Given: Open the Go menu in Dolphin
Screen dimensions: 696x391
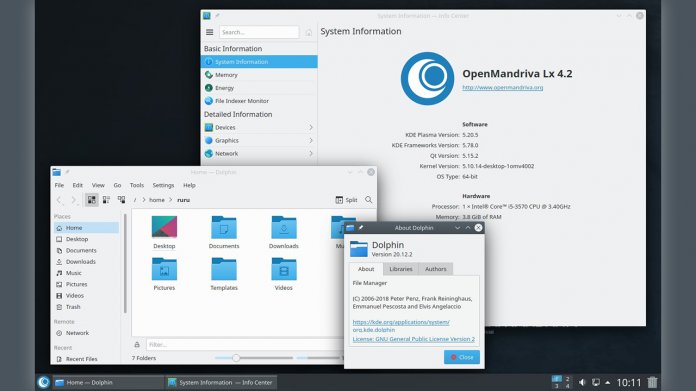Looking at the screenshot, I should tap(117, 185).
